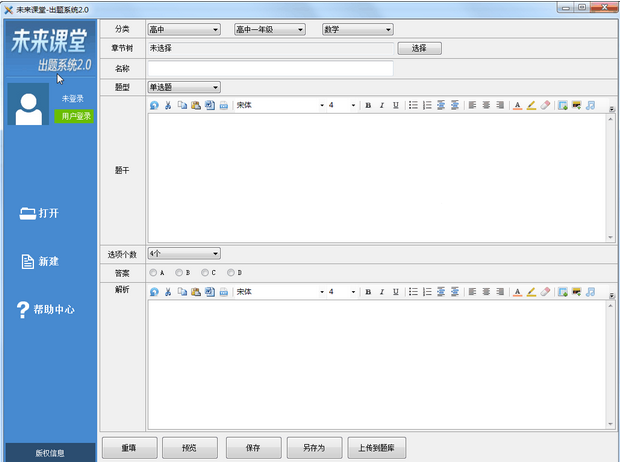Insert image icon in 题干 toolbar
Image resolution: width=620 pixels, height=462 pixels.
(563, 105)
